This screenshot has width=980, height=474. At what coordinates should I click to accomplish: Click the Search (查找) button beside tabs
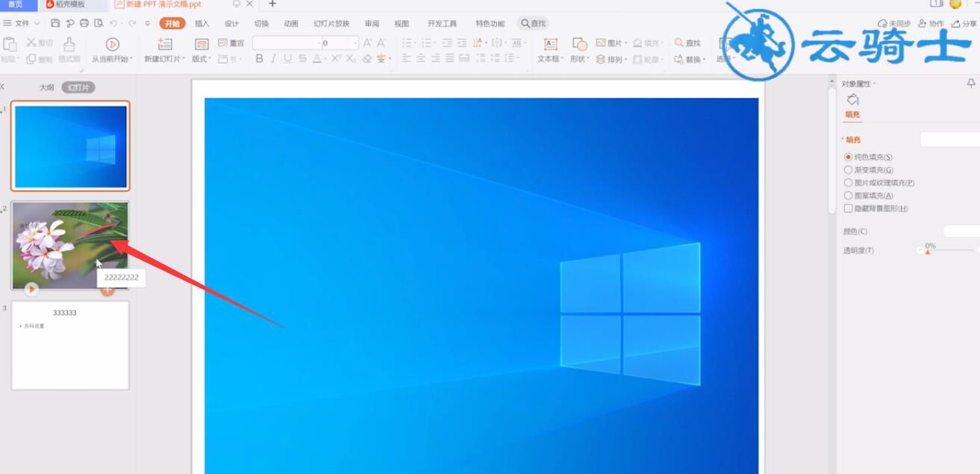(x=534, y=24)
